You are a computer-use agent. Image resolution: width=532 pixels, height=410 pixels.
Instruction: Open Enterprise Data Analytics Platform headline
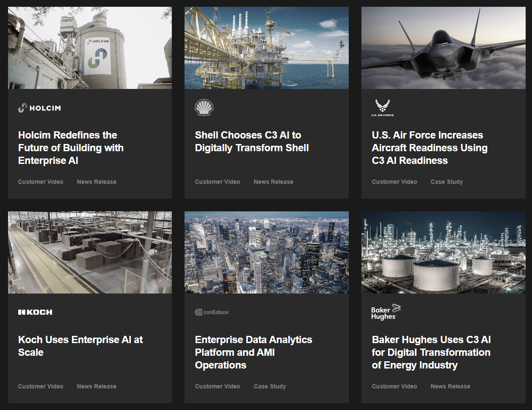[x=254, y=352]
